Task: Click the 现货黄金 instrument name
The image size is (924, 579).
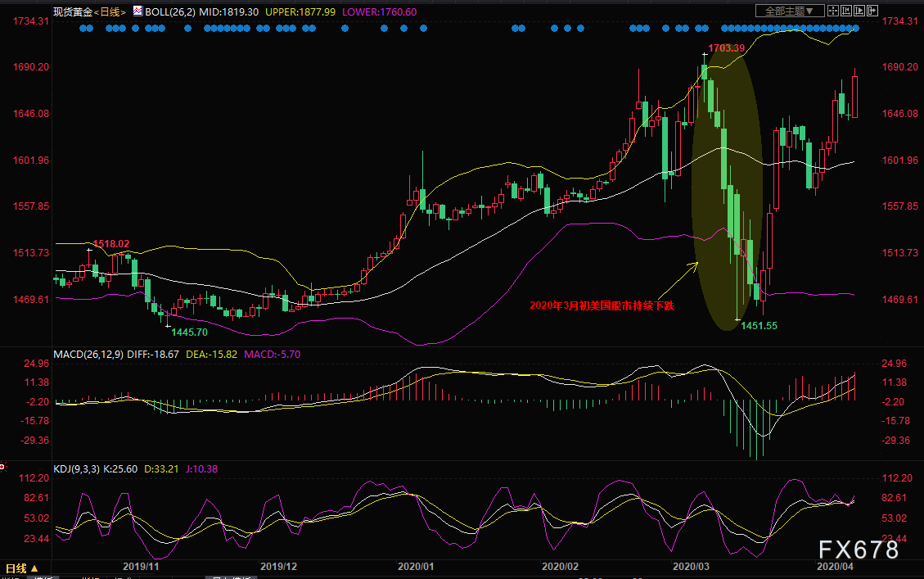Action: (x=73, y=11)
